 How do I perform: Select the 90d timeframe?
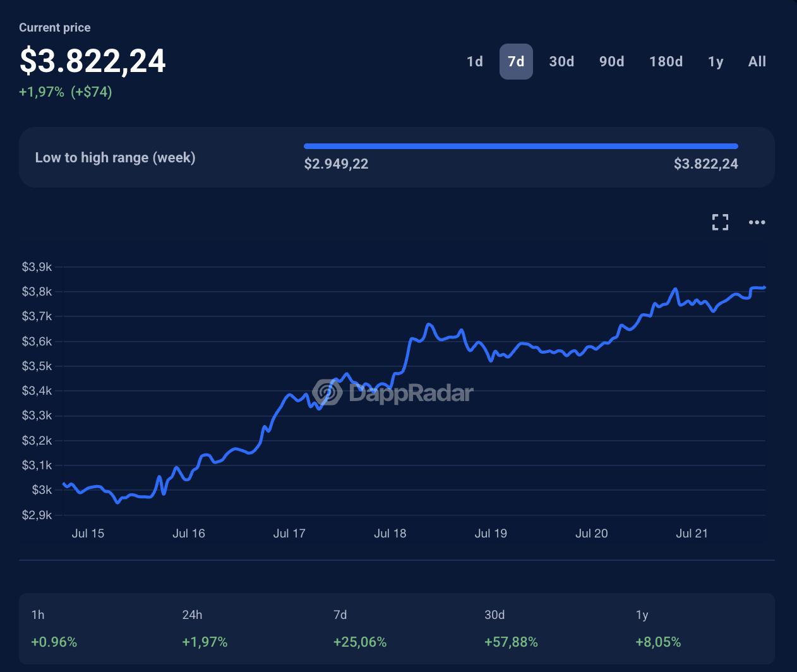(x=611, y=61)
